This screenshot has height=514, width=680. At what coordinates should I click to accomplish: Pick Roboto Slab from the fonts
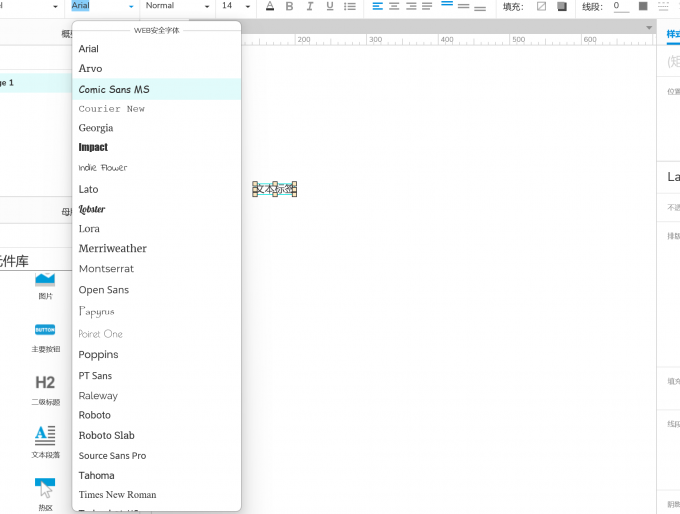[x=106, y=435]
